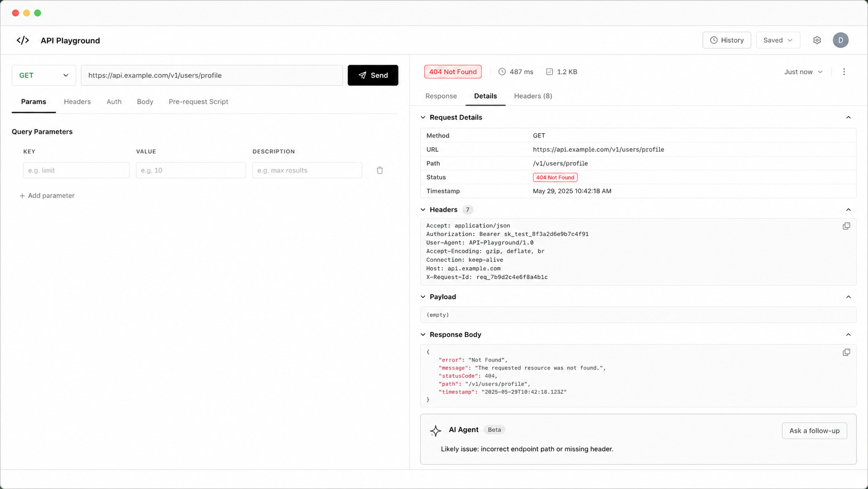Image resolution: width=868 pixels, height=489 pixels.
Task: Open the user avatar D
Action: [840, 40]
